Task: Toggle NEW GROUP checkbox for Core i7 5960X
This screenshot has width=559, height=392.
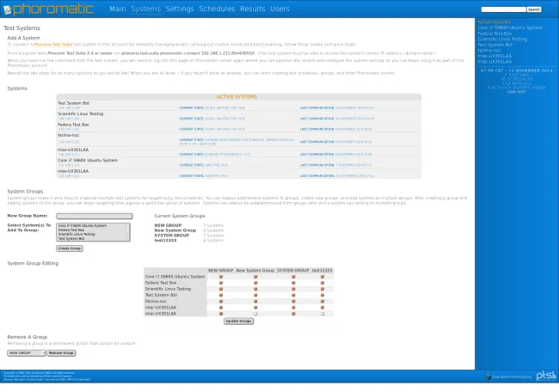Action: (221, 277)
